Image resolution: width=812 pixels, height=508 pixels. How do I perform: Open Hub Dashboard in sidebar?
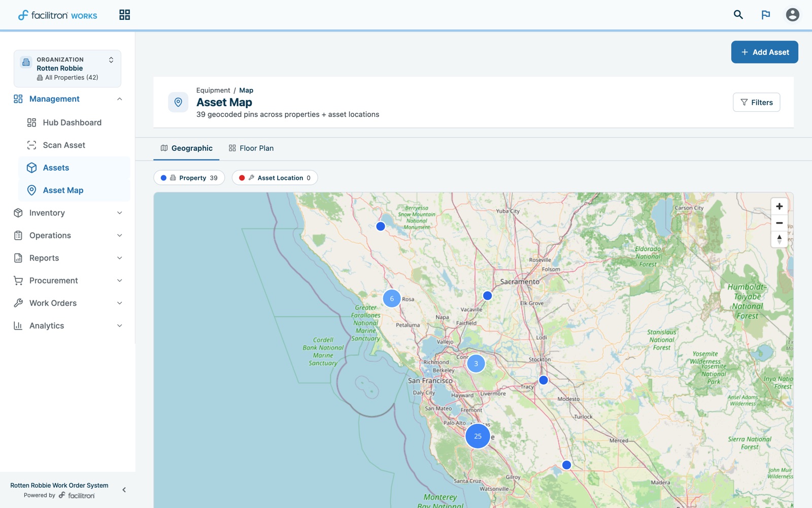click(74, 122)
